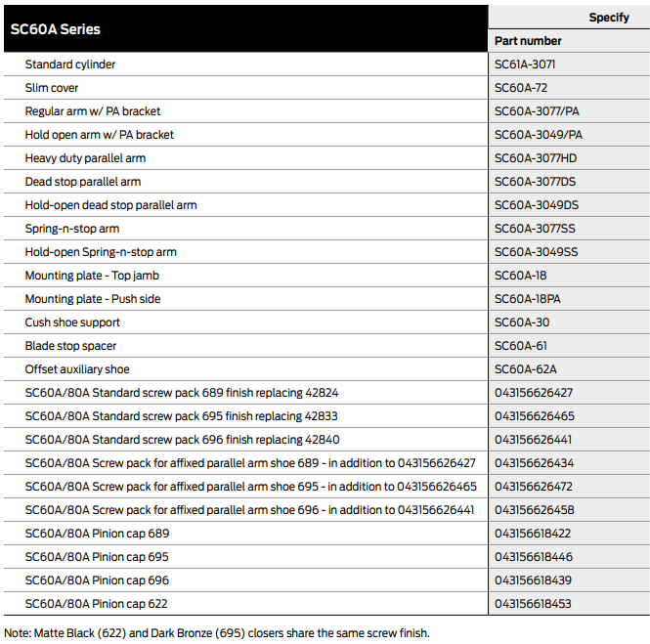The height and width of the screenshot is (644, 650).
Task: Click part number SC60A-3077DS
Action: 535,182
